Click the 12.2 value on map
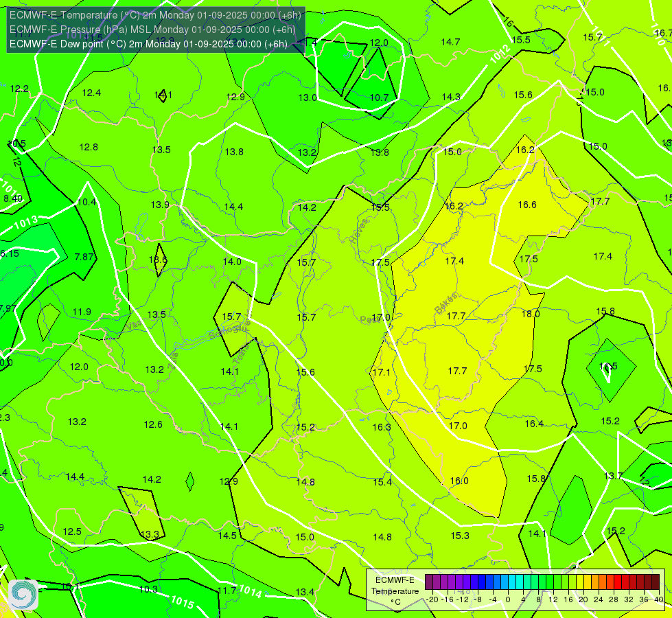672x618 pixels. click(19, 89)
